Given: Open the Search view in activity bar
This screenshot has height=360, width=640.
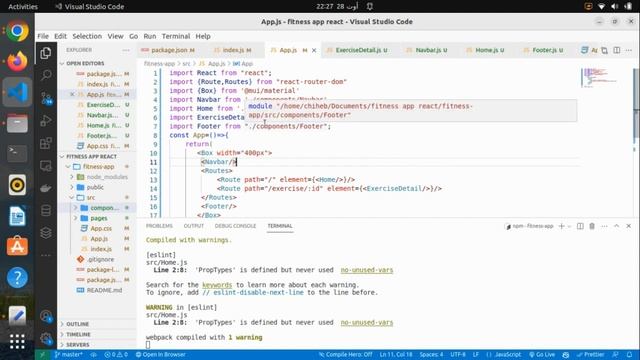Looking at the screenshot, I should coord(46,75).
